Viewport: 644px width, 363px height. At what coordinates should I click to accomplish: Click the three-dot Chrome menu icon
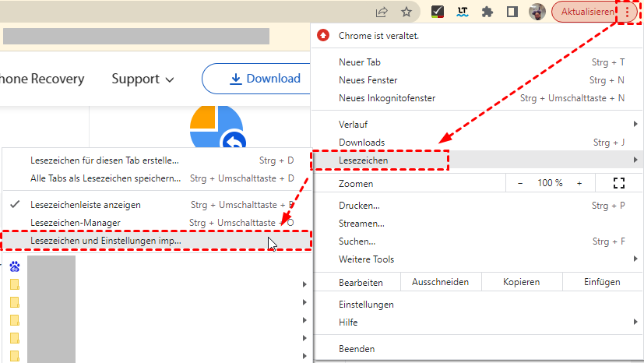(x=628, y=12)
